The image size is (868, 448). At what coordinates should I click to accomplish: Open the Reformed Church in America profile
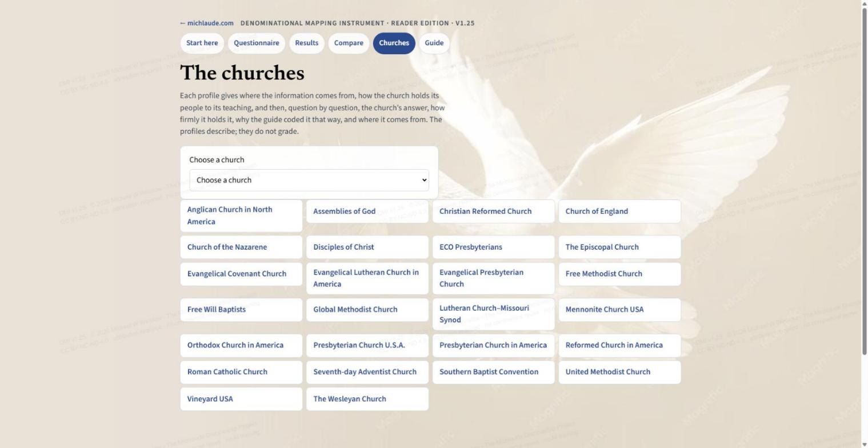[620, 346]
